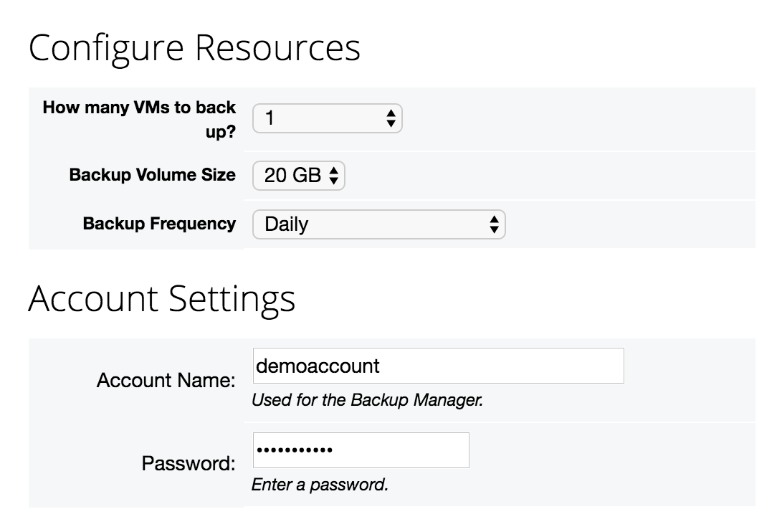Click the Configure Resources heading
Image resolution: width=777 pixels, height=532 pixels.
(x=194, y=48)
